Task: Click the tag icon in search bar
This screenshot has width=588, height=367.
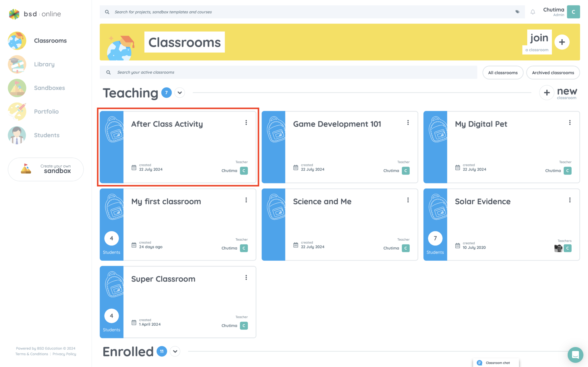Action: [x=517, y=12]
